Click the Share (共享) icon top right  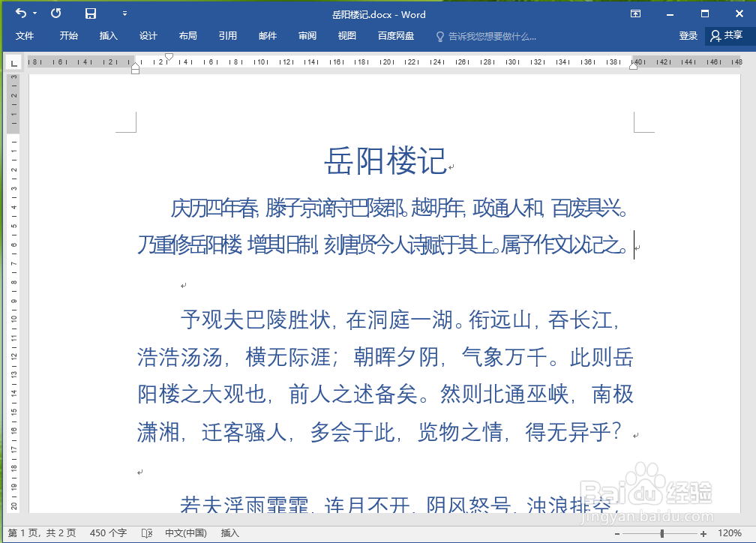coord(727,35)
